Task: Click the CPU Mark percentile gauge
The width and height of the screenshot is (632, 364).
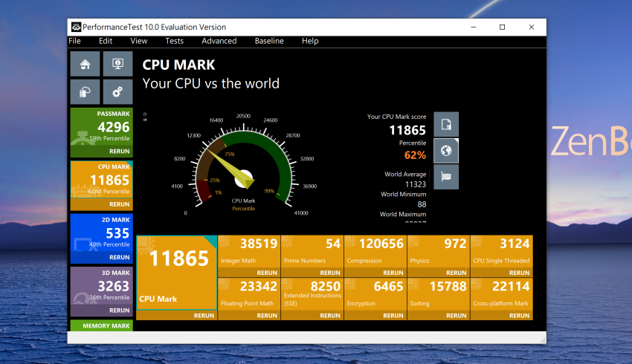Action: pos(243,166)
